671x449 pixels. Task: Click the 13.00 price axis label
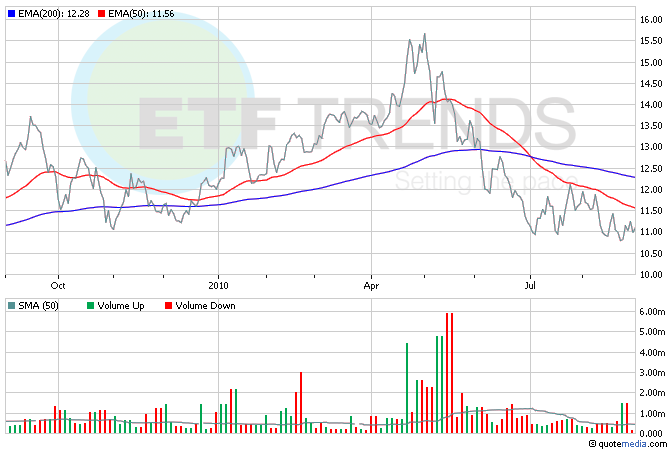(651, 147)
